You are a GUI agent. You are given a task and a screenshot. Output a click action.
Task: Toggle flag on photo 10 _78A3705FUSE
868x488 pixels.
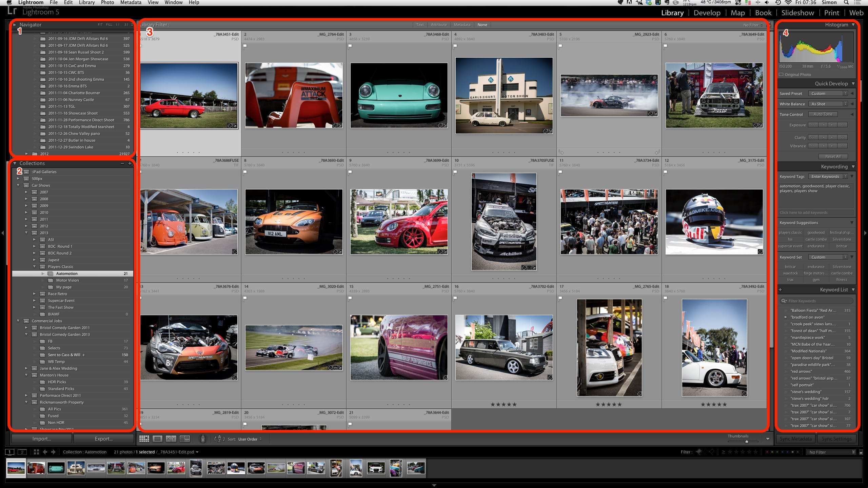(455, 172)
